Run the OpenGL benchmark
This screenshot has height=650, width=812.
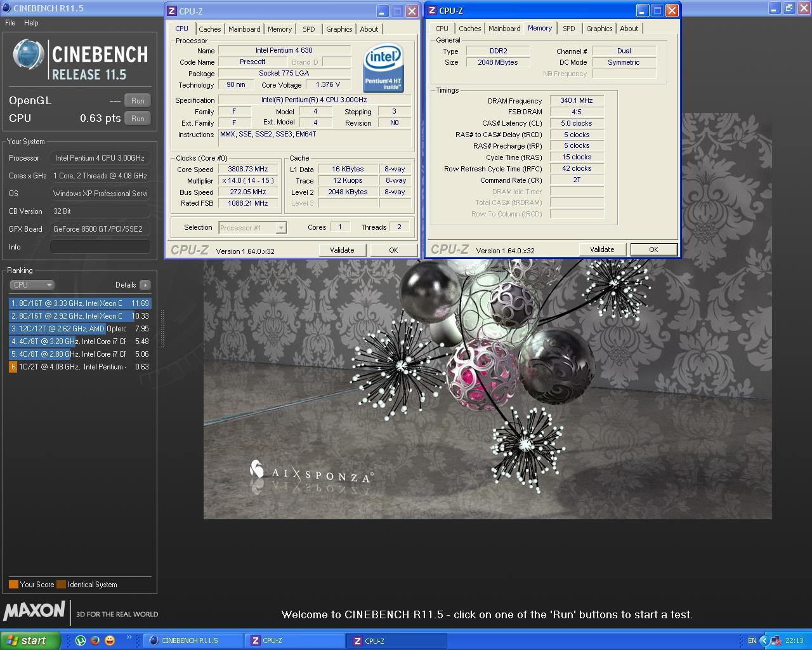(x=138, y=100)
